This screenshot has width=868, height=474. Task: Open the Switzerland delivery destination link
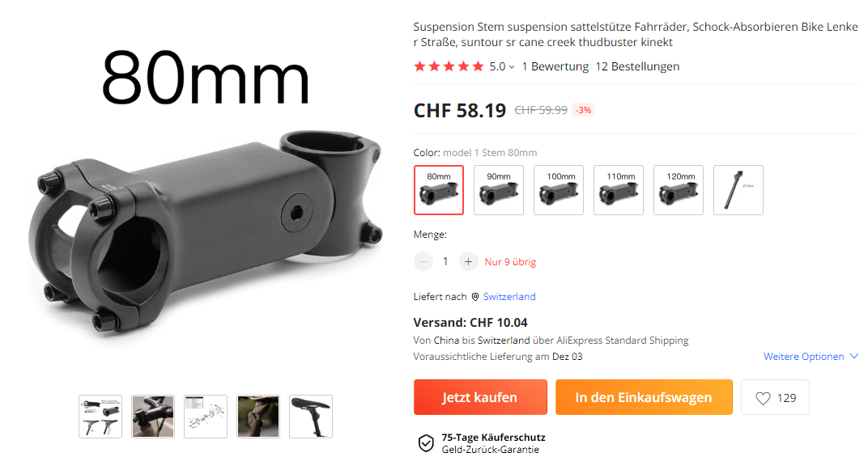(x=509, y=297)
